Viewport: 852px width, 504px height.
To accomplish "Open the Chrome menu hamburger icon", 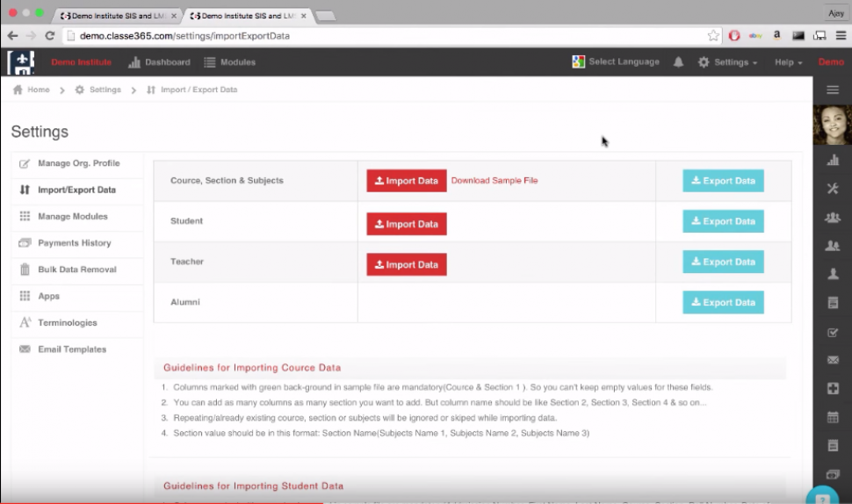I will (x=841, y=36).
